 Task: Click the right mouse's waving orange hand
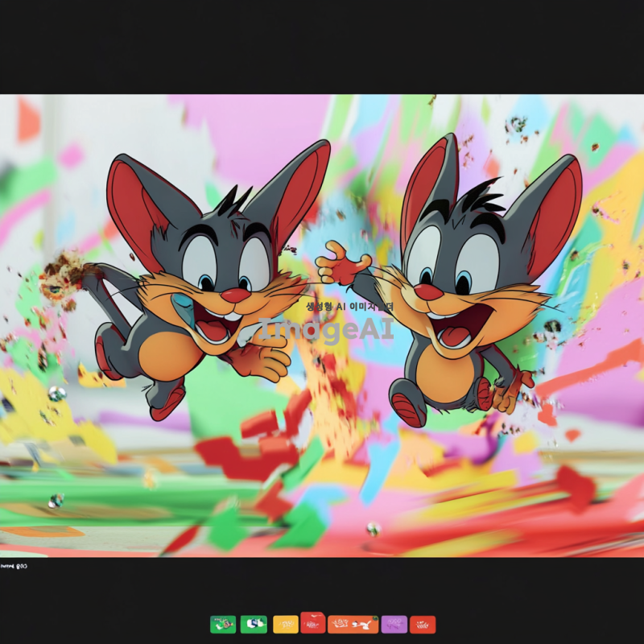click(x=344, y=264)
